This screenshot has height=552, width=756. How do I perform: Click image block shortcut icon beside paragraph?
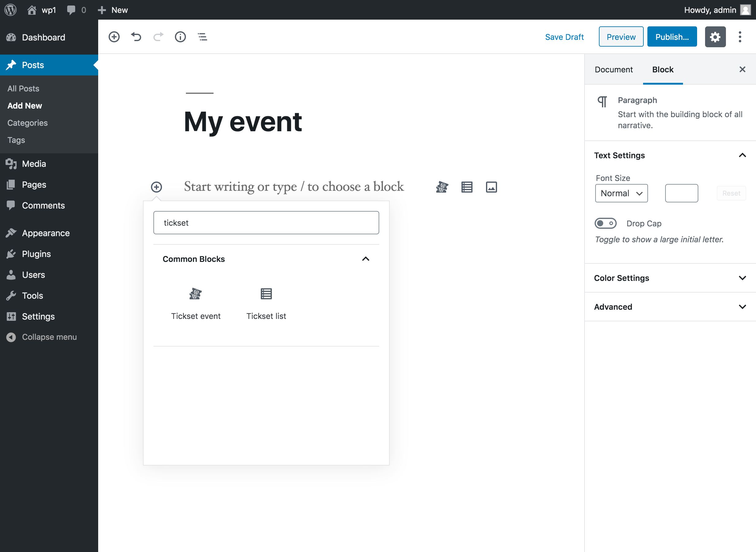point(491,187)
